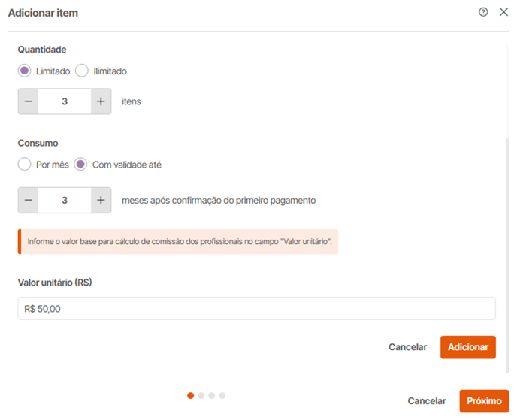Close the Adicionar item dialog

click(503, 12)
